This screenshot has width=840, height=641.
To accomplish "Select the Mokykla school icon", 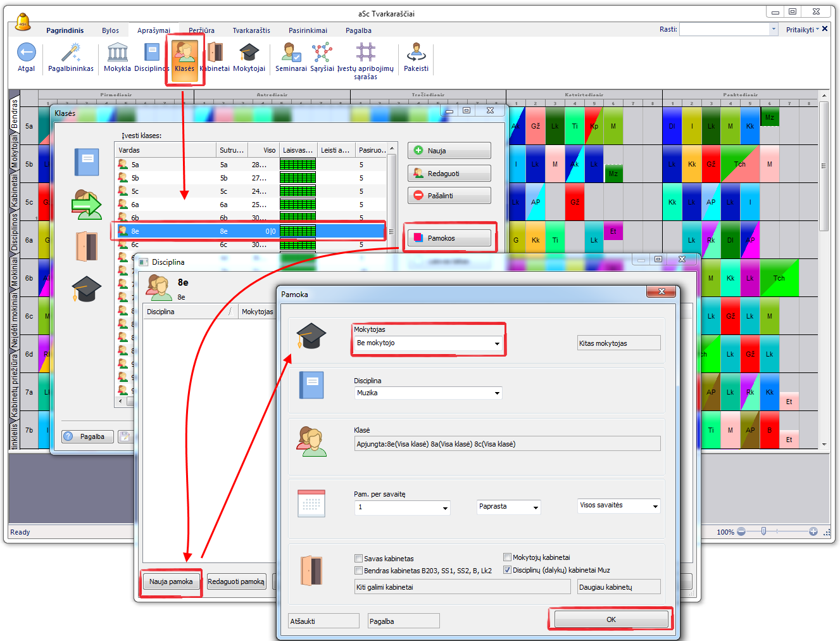I will click(x=117, y=53).
